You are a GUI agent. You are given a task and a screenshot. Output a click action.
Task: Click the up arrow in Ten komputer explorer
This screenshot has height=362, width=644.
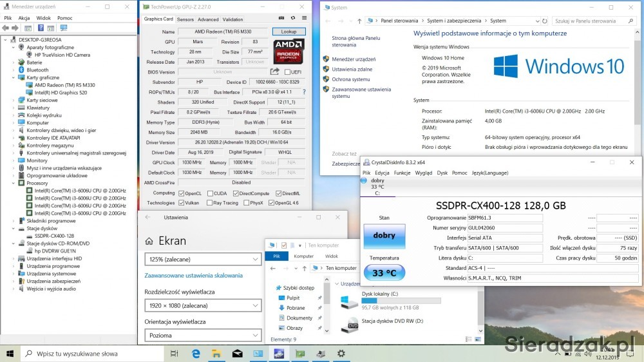pos(305,269)
